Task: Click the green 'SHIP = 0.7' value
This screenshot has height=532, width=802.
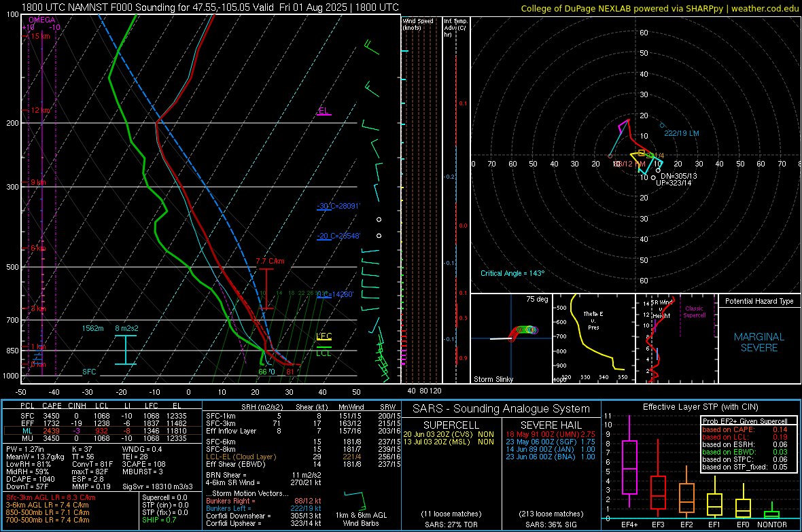Action: coord(159,520)
